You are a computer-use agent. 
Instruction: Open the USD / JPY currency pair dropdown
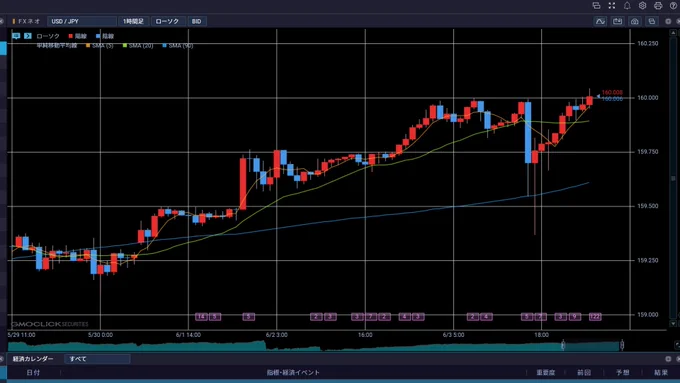[x=82, y=21]
